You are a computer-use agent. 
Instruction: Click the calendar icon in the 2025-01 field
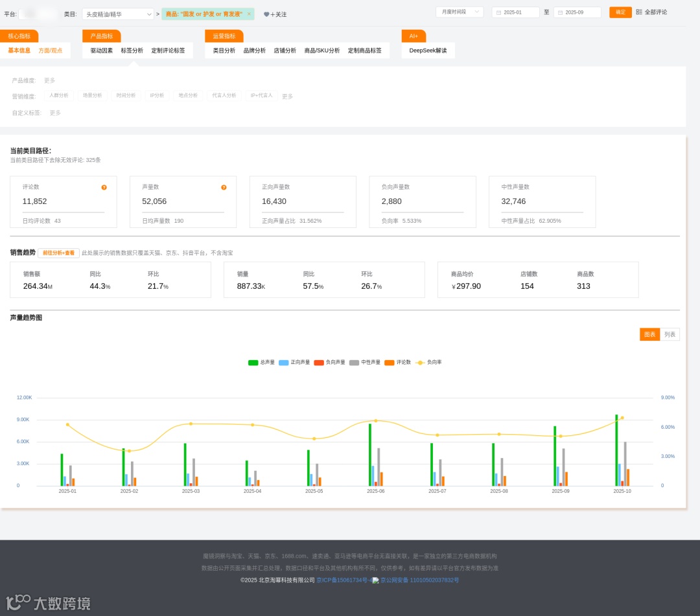click(498, 12)
